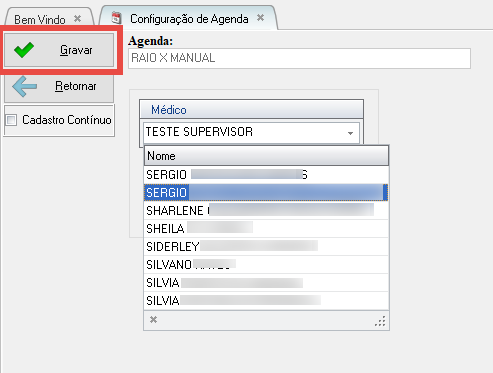Click the green checkmark Gravar icon
The image size is (493, 373).
[24, 50]
